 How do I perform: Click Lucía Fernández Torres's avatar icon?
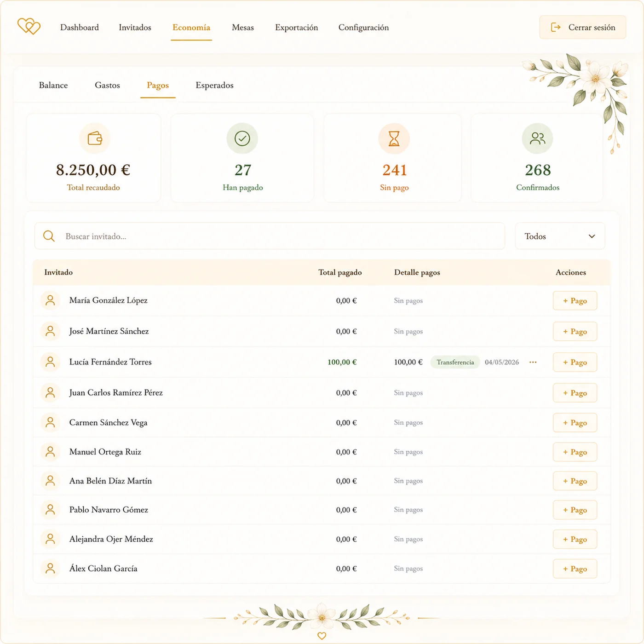[x=51, y=362]
